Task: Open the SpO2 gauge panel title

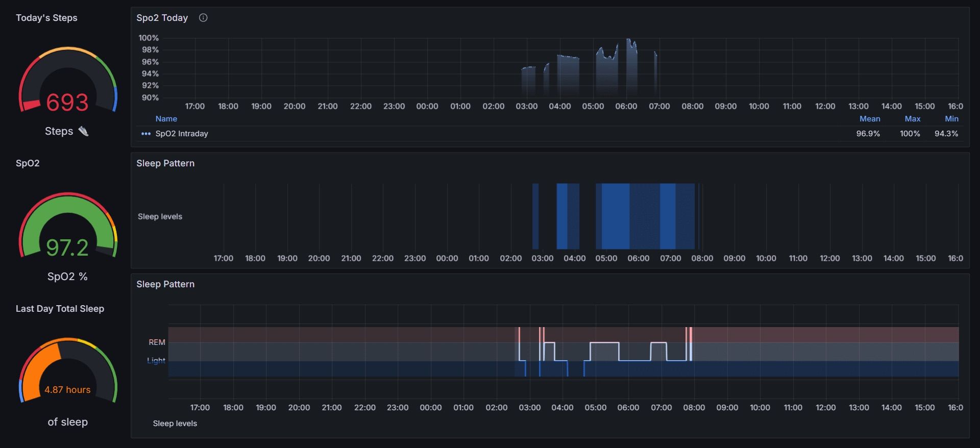Action: click(28, 163)
